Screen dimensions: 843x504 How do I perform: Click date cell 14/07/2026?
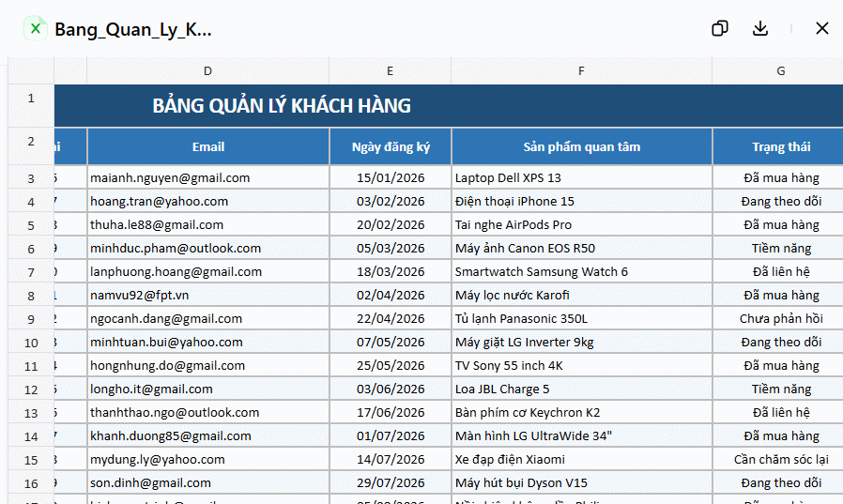[391, 459]
